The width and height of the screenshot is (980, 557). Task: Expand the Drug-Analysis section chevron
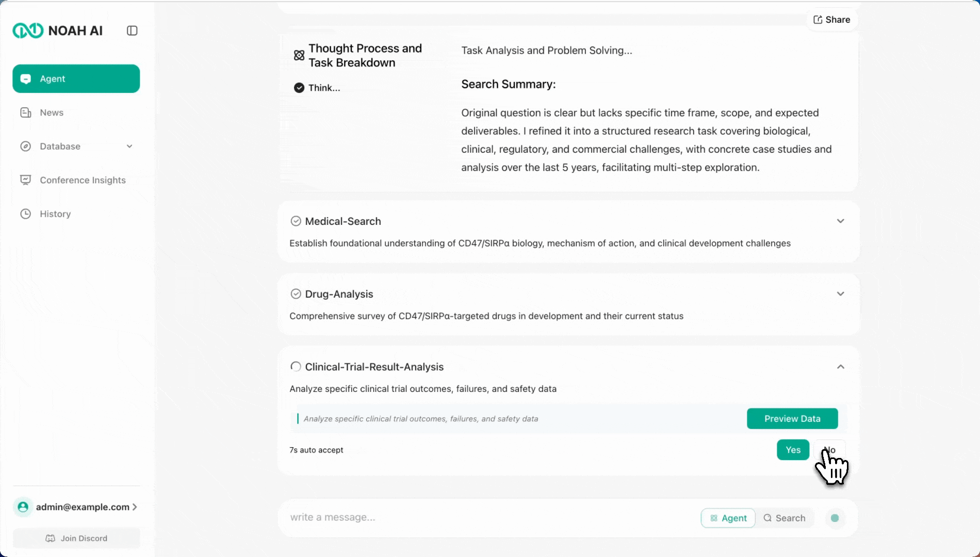click(x=840, y=294)
